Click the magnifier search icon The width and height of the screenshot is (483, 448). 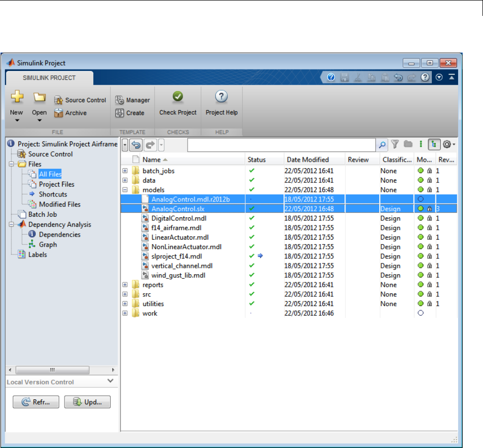[x=382, y=144]
